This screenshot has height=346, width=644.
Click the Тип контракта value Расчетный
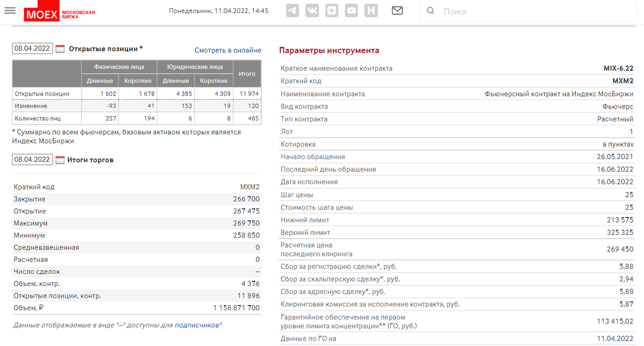click(616, 119)
